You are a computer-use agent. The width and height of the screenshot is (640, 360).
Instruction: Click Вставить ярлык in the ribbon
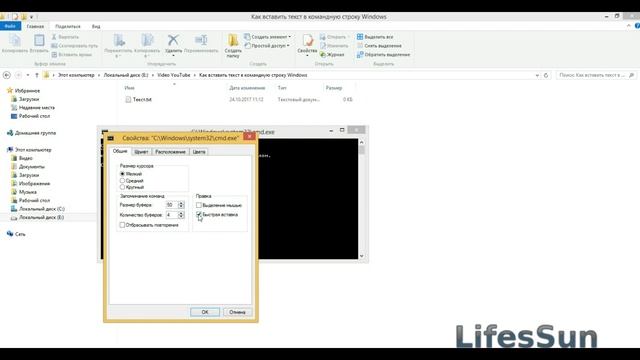[72, 54]
